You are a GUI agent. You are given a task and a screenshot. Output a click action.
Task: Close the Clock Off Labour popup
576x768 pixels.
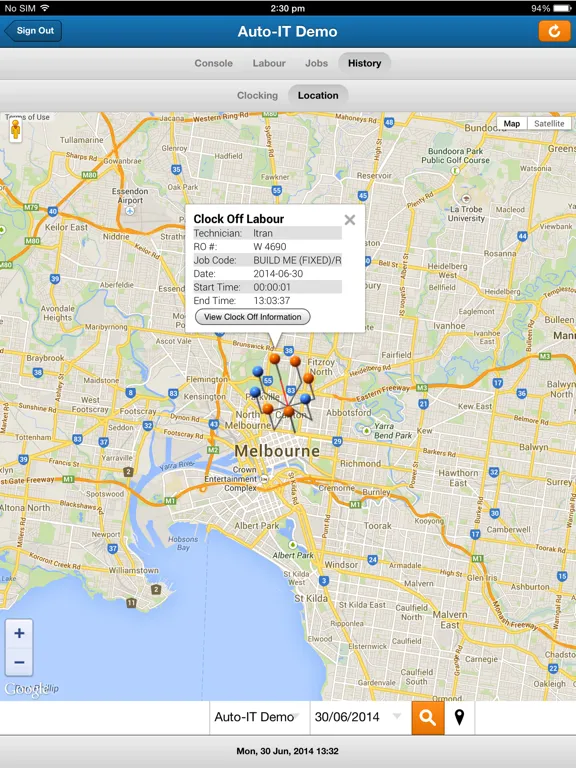pyautogui.click(x=350, y=220)
